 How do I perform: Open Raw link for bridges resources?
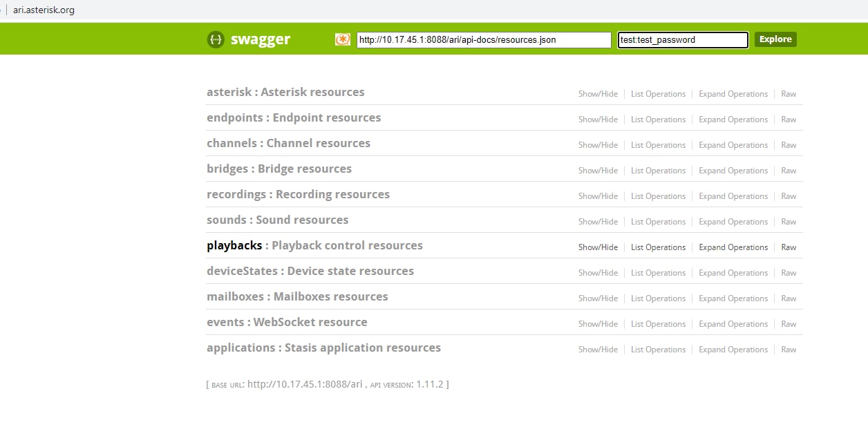pyautogui.click(x=789, y=171)
